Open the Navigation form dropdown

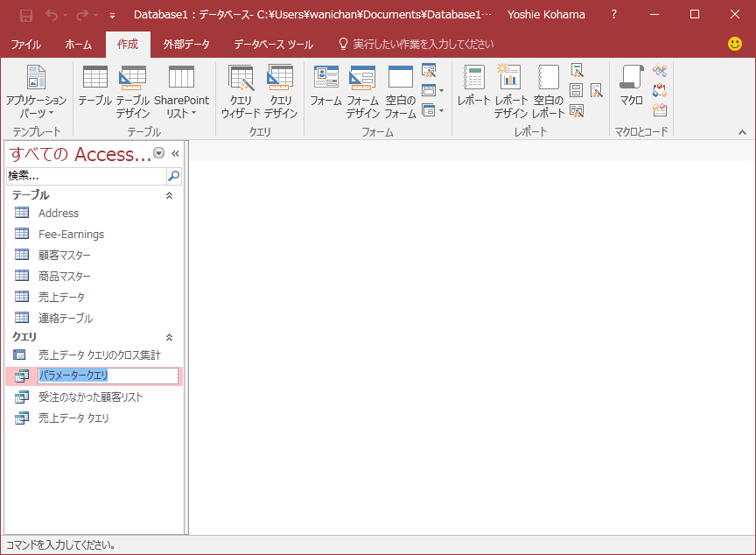pyautogui.click(x=432, y=90)
